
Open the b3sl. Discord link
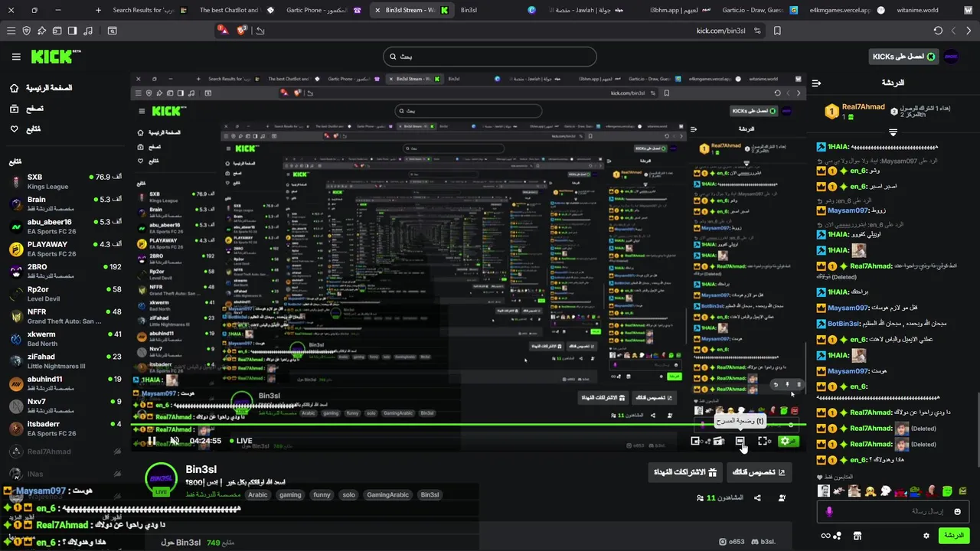[764, 542]
